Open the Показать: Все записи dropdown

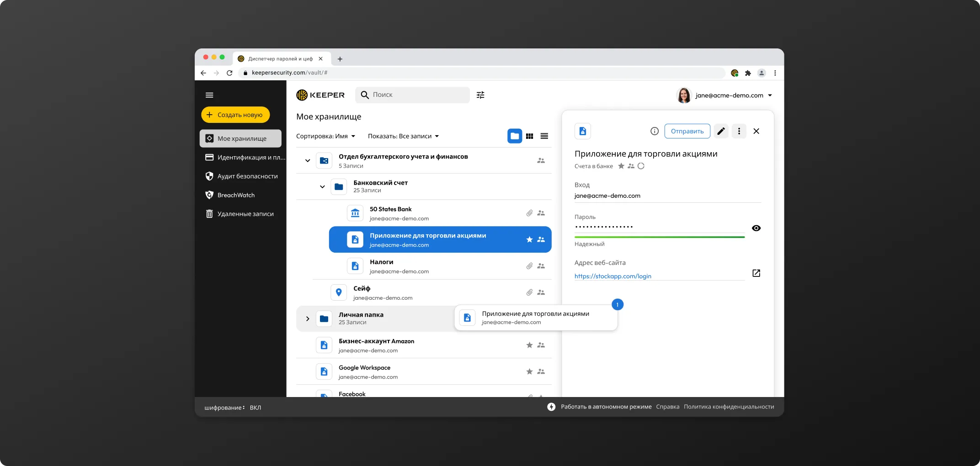pos(403,136)
